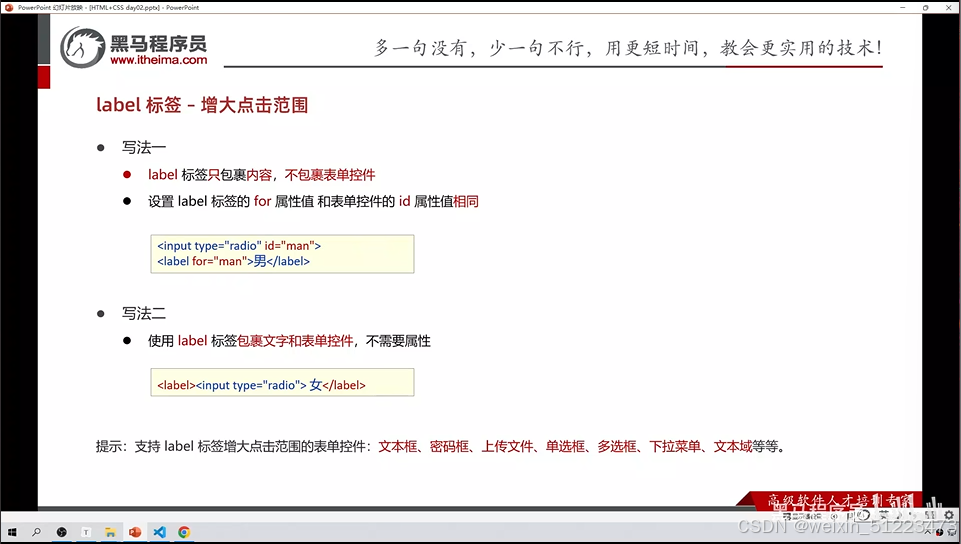Image resolution: width=961 pixels, height=544 pixels.
Task: Click the line starting "设置 label 标签的 for 属性值"
Action: tap(313, 202)
